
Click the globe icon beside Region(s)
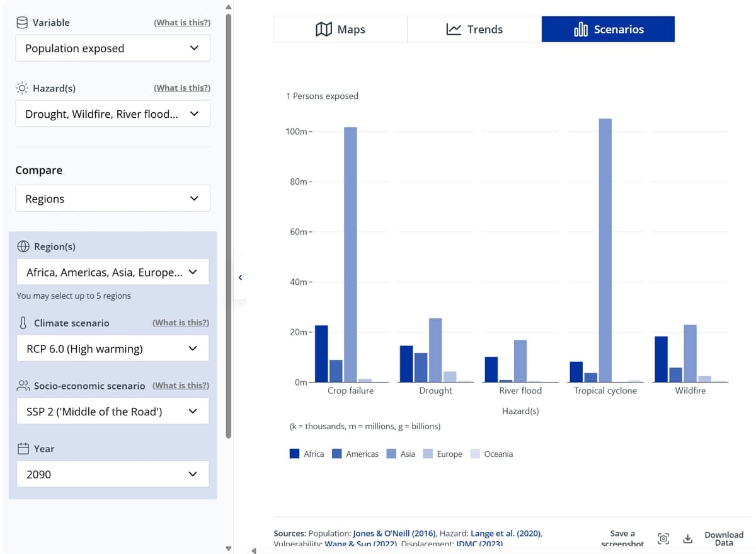[x=22, y=246]
